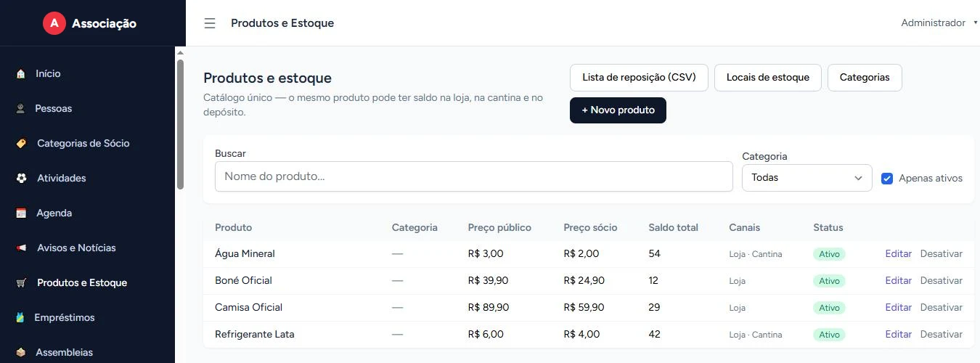Screen dimensions: 980x363
Task: Click the Água Mineral product name
Action: coord(245,254)
